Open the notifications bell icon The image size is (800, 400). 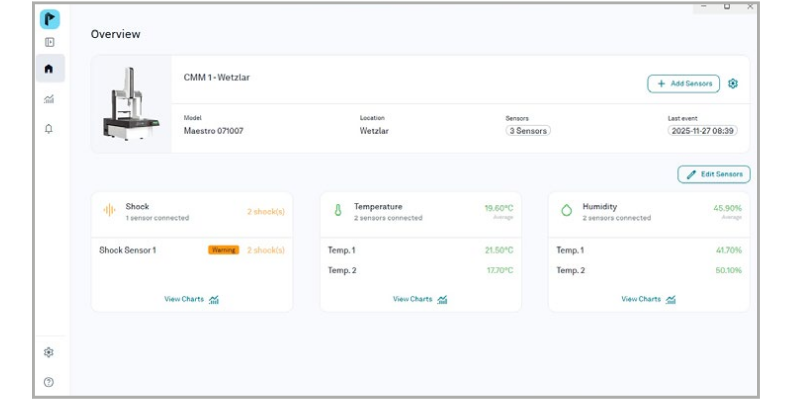[49, 128]
